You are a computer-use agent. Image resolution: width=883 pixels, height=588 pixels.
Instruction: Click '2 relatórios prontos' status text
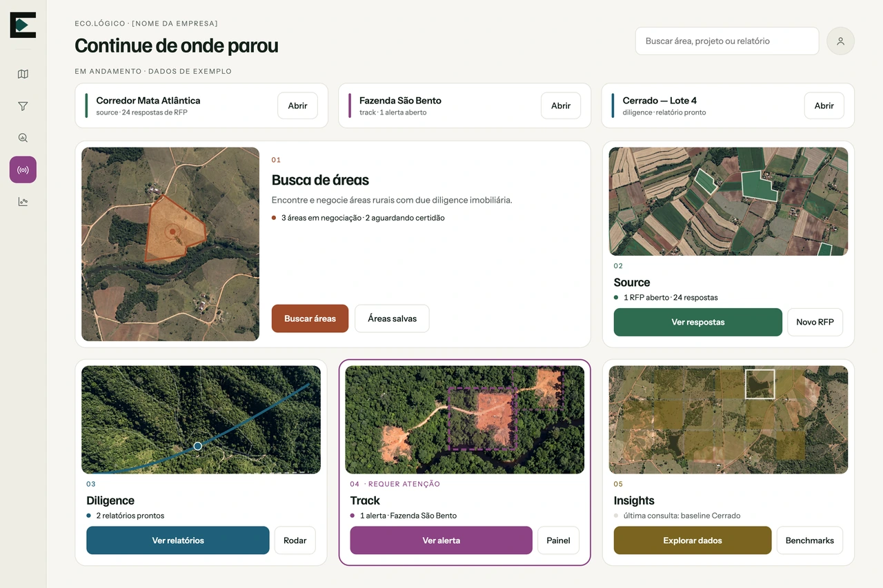(x=130, y=516)
